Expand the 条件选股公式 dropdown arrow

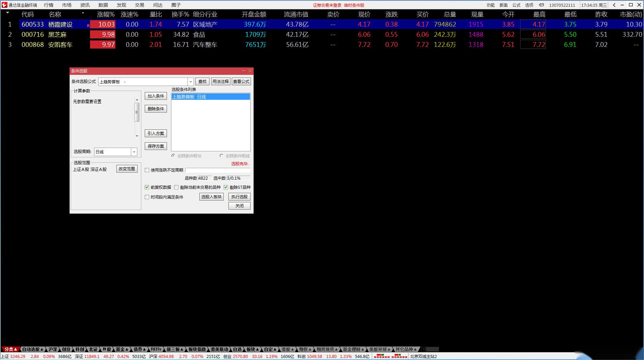[x=191, y=82]
